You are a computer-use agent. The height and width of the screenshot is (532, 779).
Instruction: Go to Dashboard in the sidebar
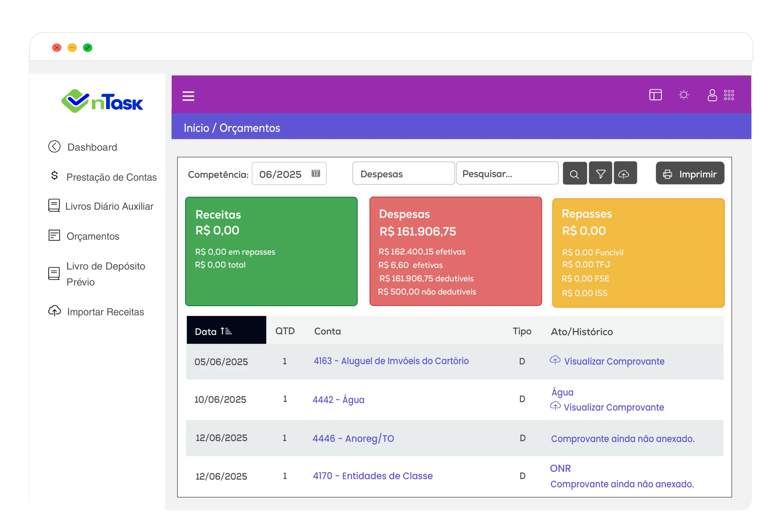pos(92,148)
